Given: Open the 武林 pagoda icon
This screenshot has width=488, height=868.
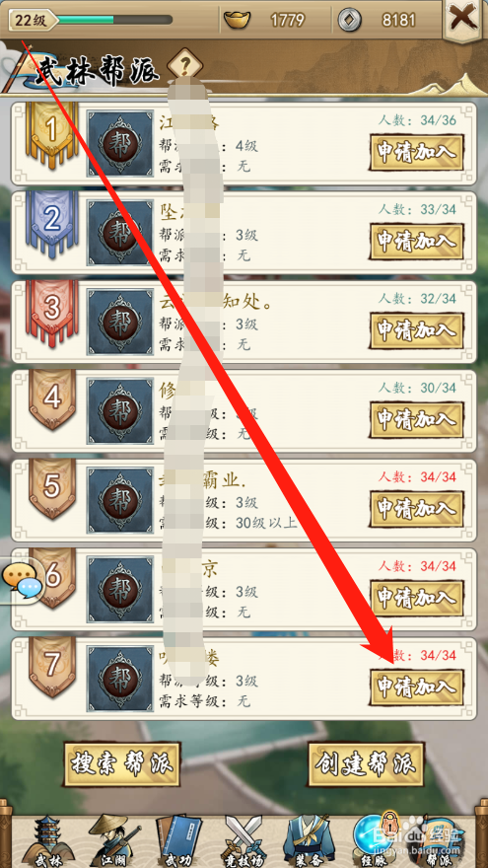Looking at the screenshot, I should [48, 840].
